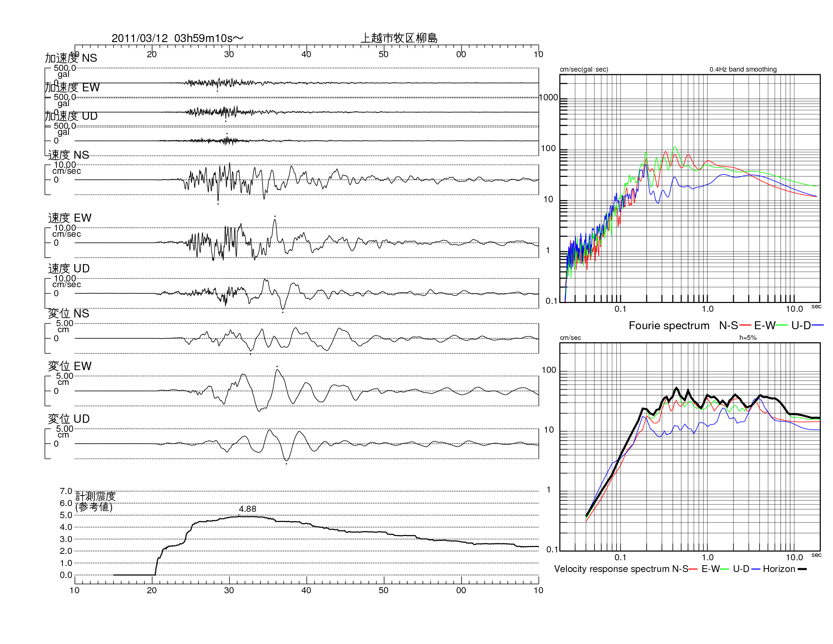Image resolution: width=833 pixels, height=644 pixels.
Task: Click the 変位 UD waveform label
Action: pos(69,419)
